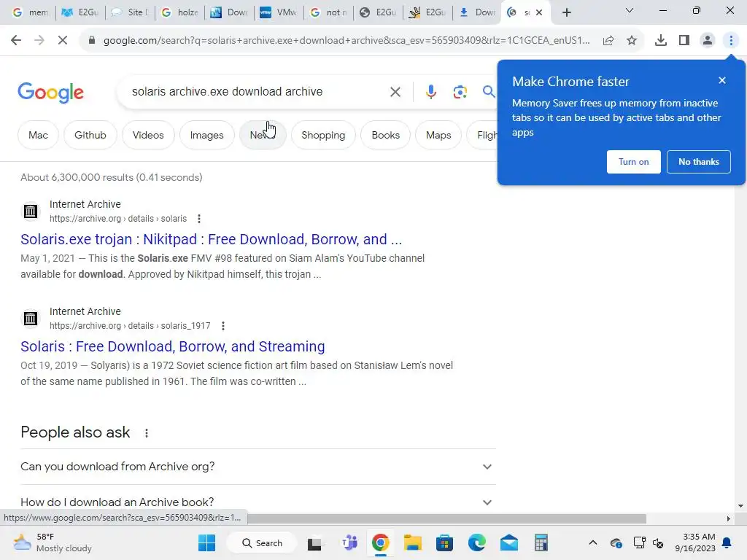The image size is (747, 560).
Task: Close the current search tab
Action: coord(539,13)
